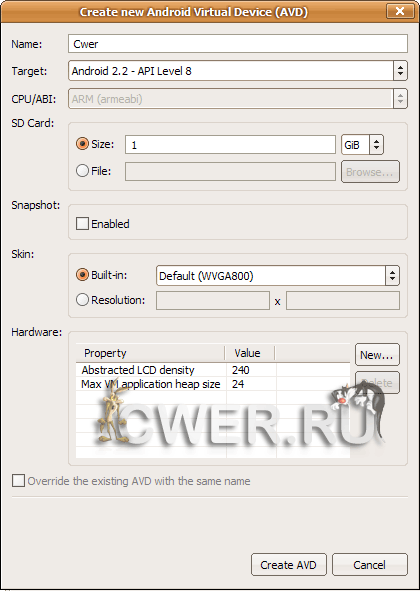Image resolution: width=420 pixels, height=591 pixels.
Task: Select the Resolution skin radio button
Action: point(82,300)
